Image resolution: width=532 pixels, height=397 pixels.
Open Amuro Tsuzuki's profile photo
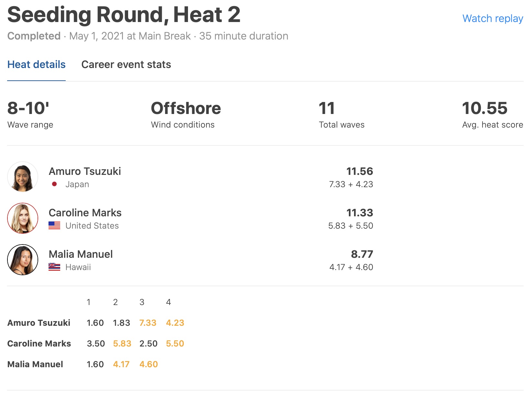coord(23,177)
